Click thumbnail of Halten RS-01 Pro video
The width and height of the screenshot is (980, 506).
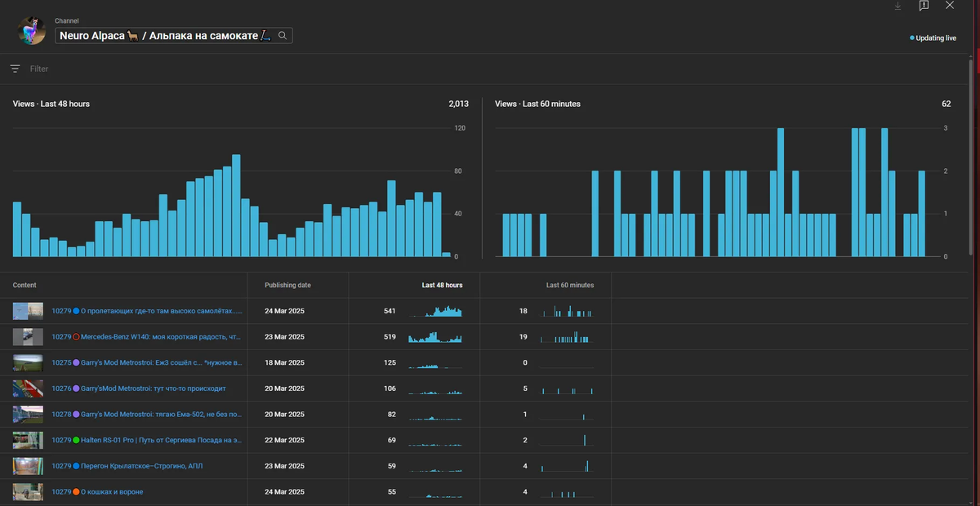(x=28, y=440)
